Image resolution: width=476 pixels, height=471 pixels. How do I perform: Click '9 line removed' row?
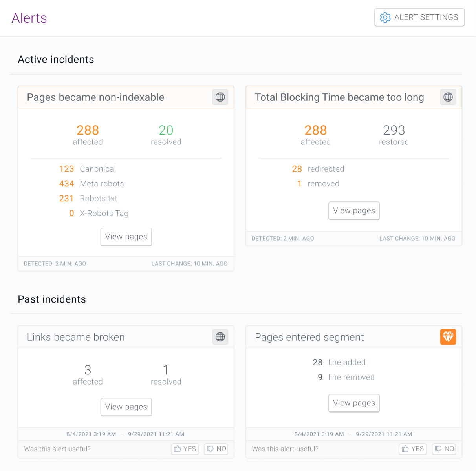pos(346,377)
